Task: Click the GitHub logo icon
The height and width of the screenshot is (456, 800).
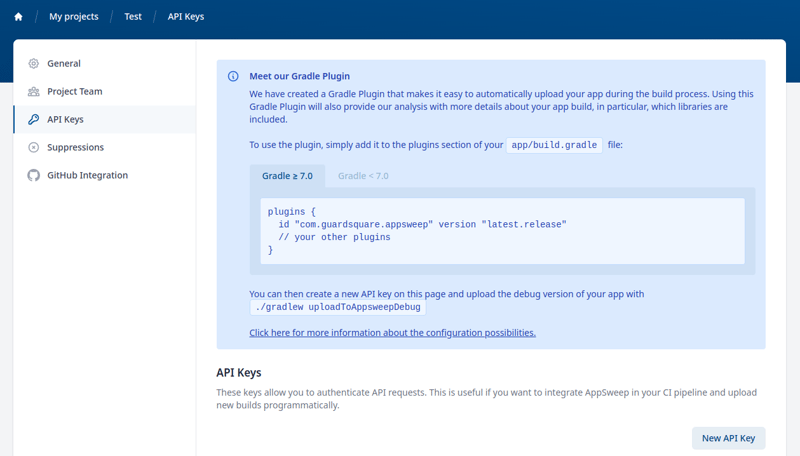Action: tap(33, 175)
